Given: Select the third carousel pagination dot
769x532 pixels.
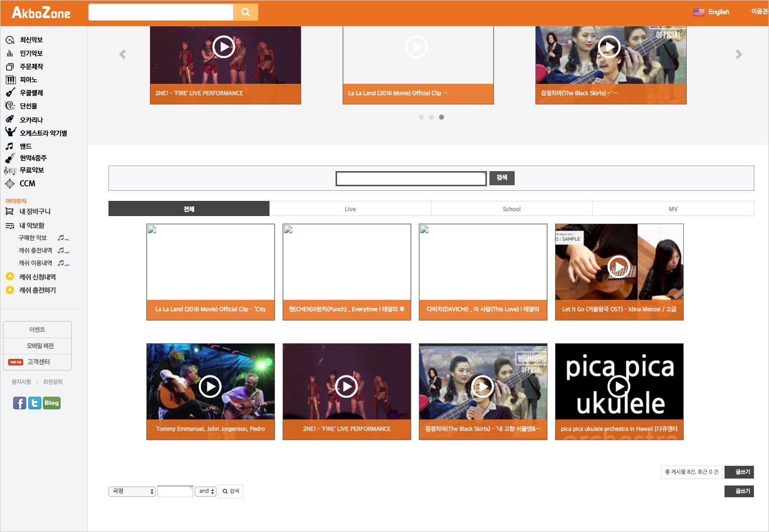Looking at the screenshot, I should click(x=442, y=117).
